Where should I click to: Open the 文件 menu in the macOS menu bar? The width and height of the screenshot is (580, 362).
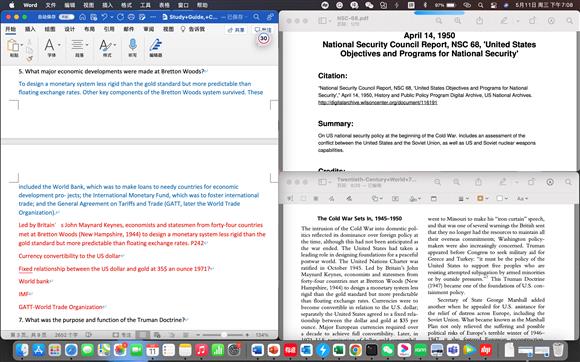tap(51, 5)
